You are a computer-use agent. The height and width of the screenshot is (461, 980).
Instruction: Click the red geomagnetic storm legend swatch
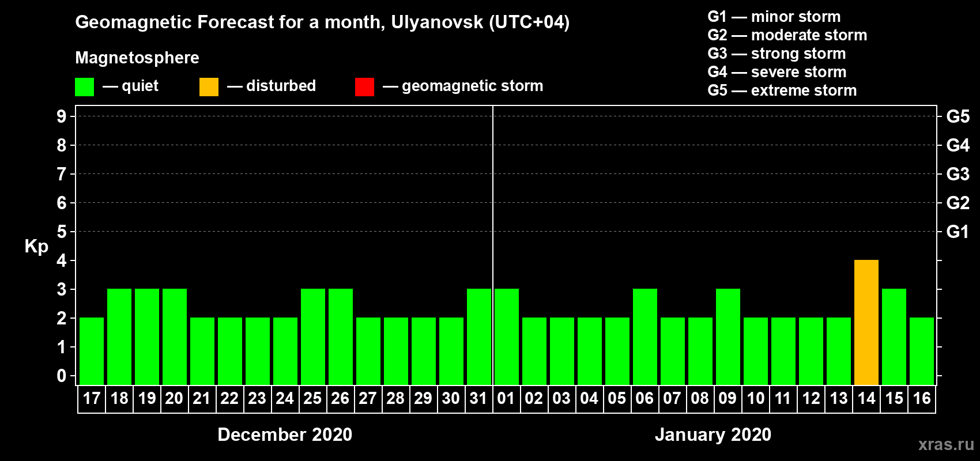[364, 87]
